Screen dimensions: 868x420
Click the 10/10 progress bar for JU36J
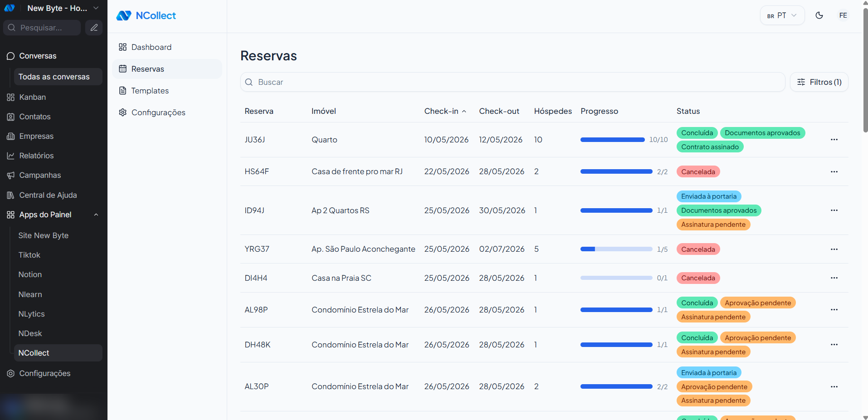(x=612, y=140)
